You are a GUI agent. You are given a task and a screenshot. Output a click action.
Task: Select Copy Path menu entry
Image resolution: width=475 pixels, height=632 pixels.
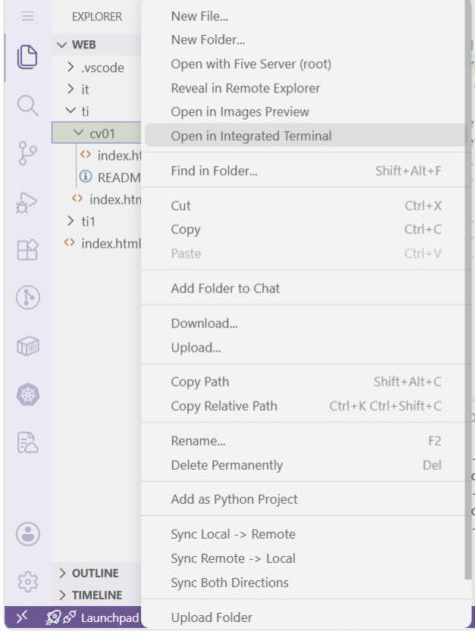pyautogui.click(x=304, y=382)
